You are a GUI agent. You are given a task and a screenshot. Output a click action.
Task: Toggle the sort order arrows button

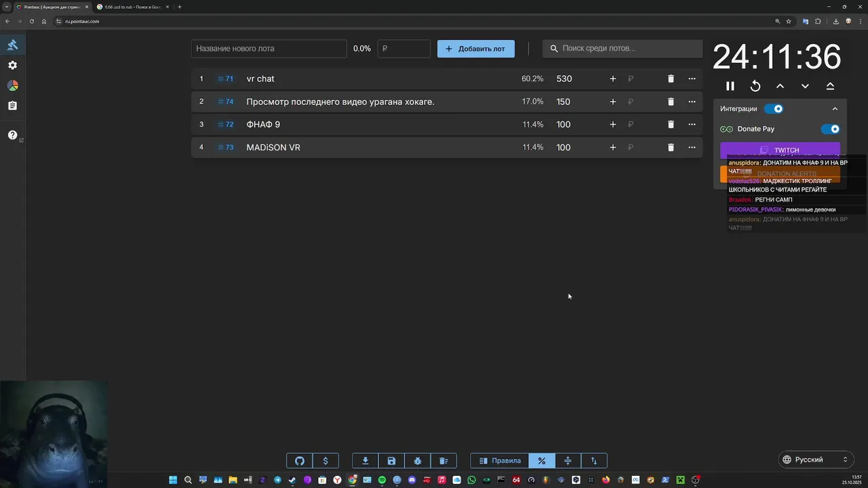coord(594,461)
